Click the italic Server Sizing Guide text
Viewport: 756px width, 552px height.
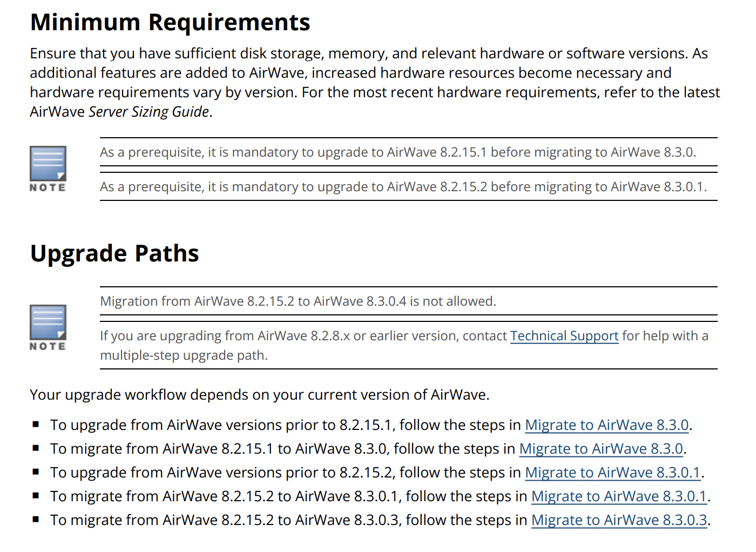pyautogui.click(x=148, y=112)
